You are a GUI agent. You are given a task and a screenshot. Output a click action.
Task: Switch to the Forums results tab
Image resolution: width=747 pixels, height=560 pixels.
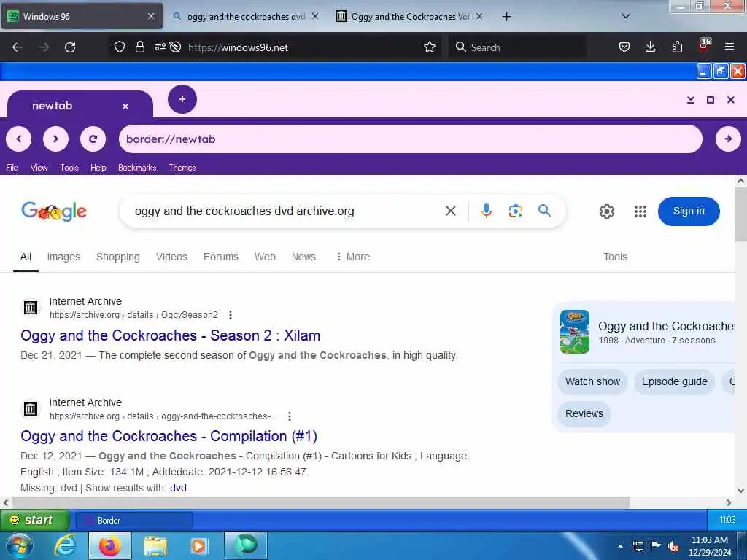coord(220,257)
